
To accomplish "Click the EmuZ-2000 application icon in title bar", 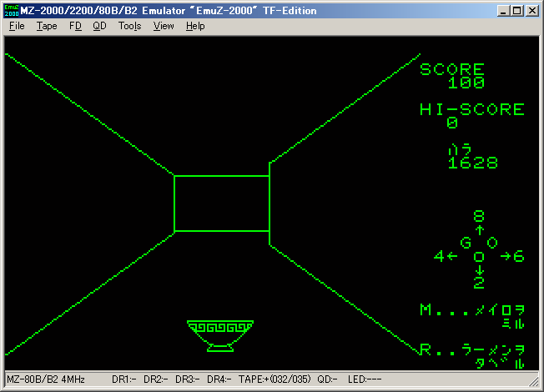I will tap(11, 10).
